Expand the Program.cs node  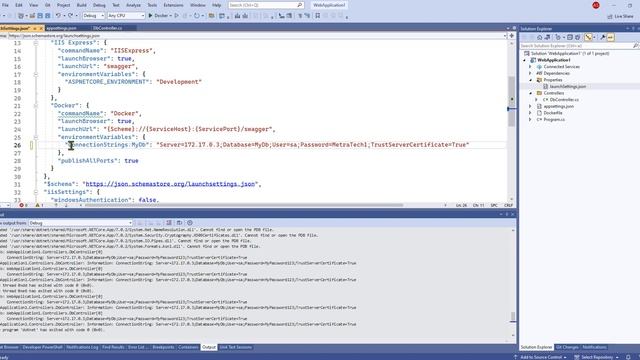click(x=531, y=120)
